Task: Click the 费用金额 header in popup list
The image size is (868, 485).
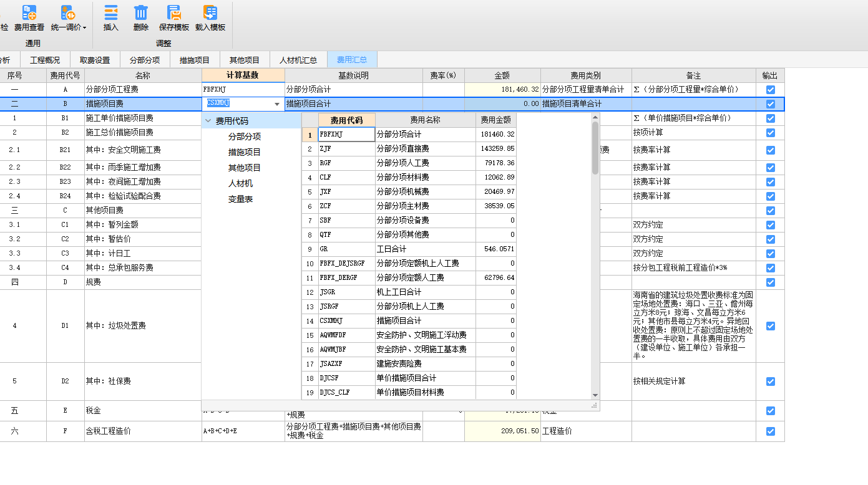Action: point(496,120)
